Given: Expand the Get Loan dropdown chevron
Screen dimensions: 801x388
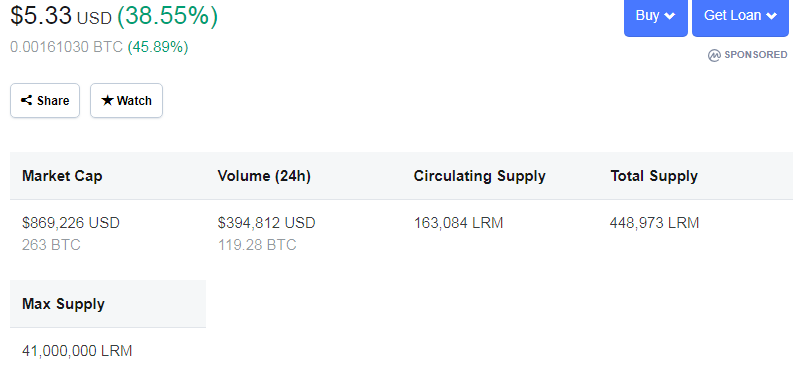Looking at the screenshot, I should point(771,16).
